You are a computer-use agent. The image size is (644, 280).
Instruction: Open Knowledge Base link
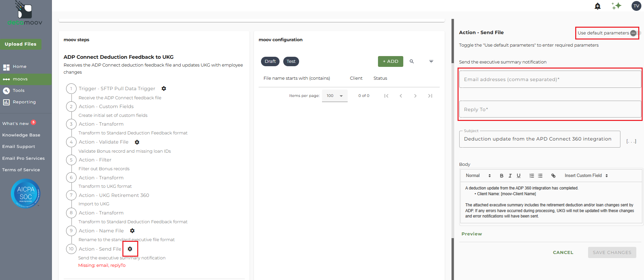click(x=21, y=135)
